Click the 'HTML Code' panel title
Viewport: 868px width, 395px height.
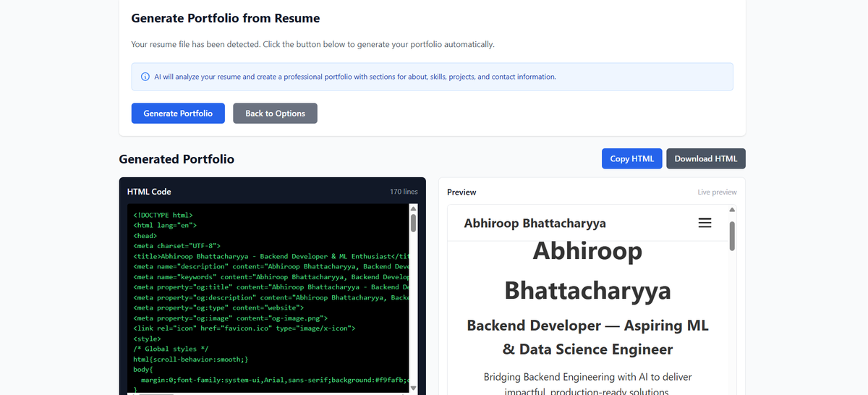pyautogui.click(x=149, y=192)
